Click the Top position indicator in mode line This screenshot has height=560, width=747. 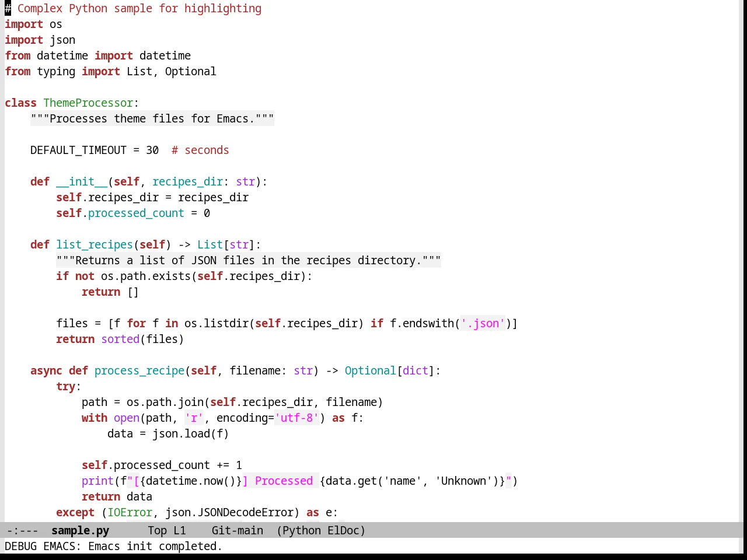[157, 530]
